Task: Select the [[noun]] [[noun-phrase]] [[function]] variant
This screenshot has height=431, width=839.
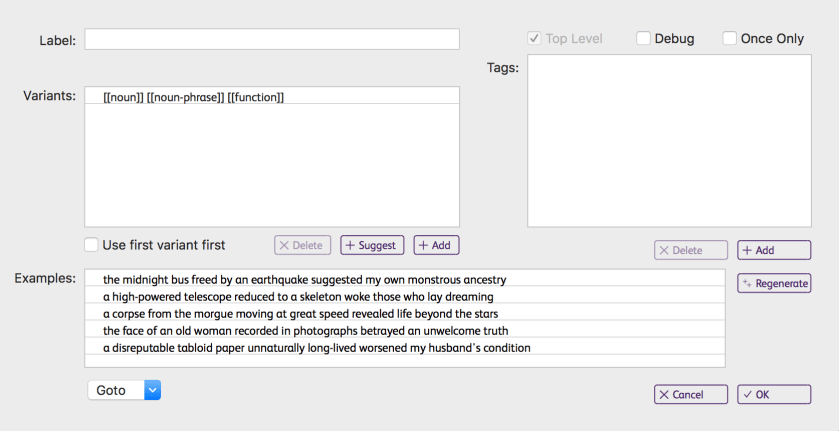Action: click(194, 97)
